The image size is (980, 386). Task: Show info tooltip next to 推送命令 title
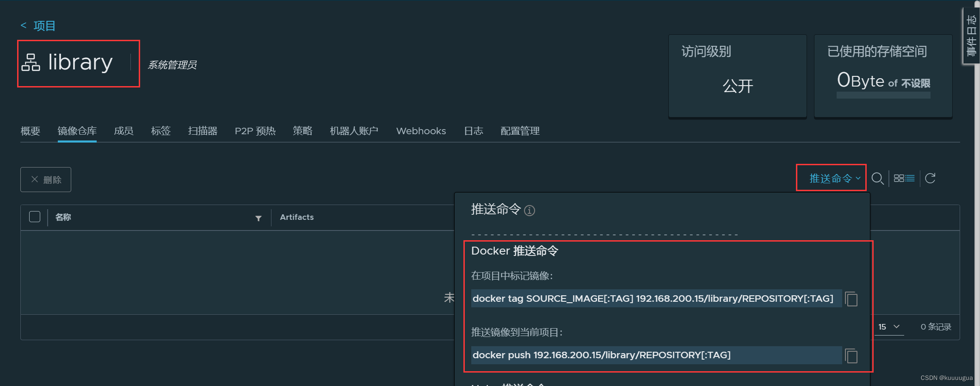tap(530, 211)
